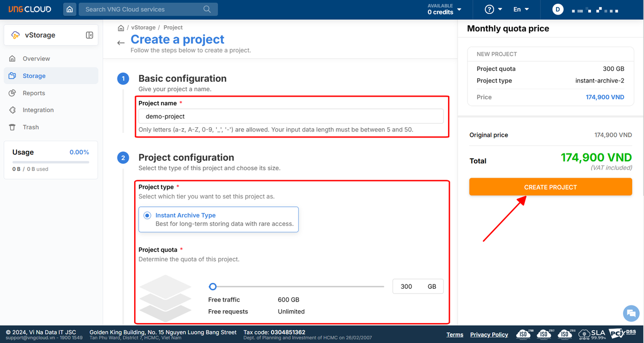This screenshot has width=644, height=343.
Task: Open the Privacy Policy link
Action: (x=489, y=334)
